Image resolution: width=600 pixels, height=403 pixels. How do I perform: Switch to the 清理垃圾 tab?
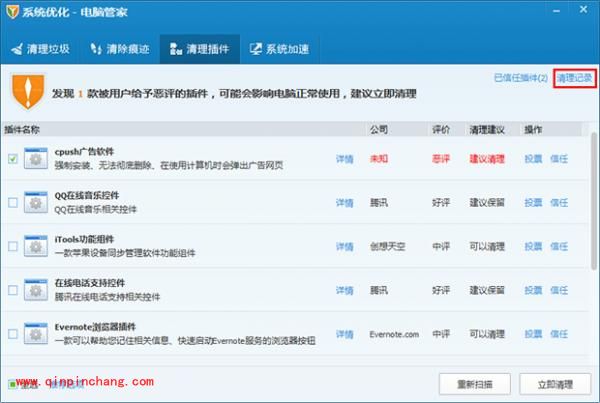[41, 48]
